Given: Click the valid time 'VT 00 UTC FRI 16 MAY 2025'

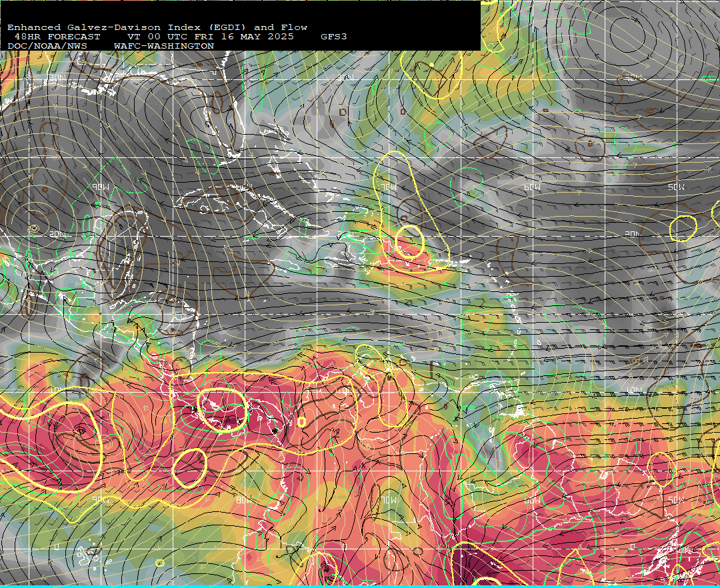Looking at the screenshot, I should coord(210,37).
